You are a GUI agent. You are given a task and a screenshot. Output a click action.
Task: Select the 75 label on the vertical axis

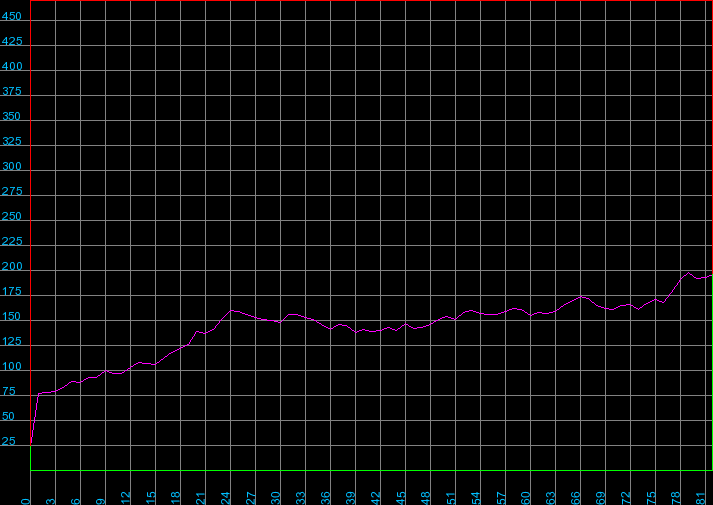point(9,391)
